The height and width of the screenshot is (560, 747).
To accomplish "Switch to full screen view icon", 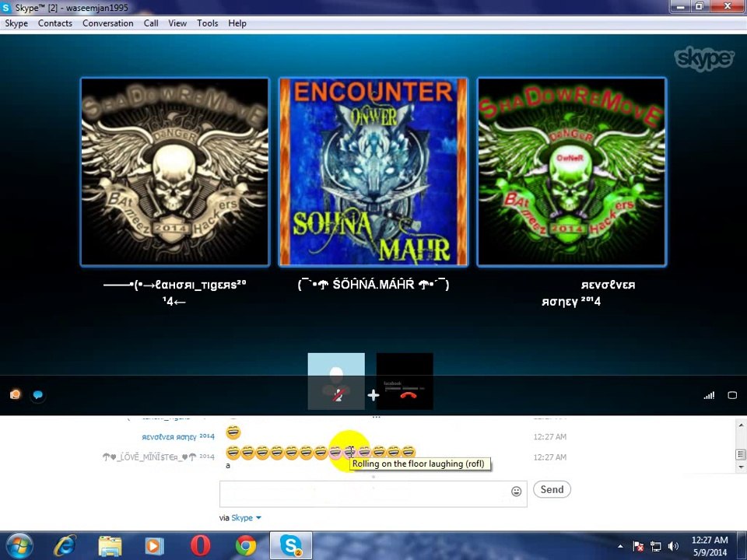I will 732,395.
